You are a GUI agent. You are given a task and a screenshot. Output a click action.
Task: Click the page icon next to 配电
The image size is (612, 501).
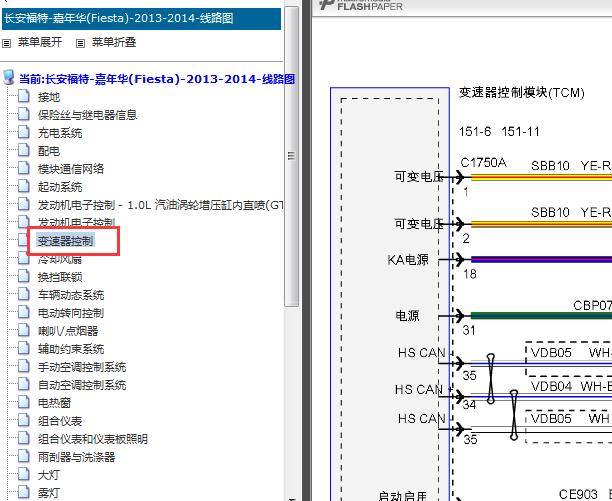[24, 150]
